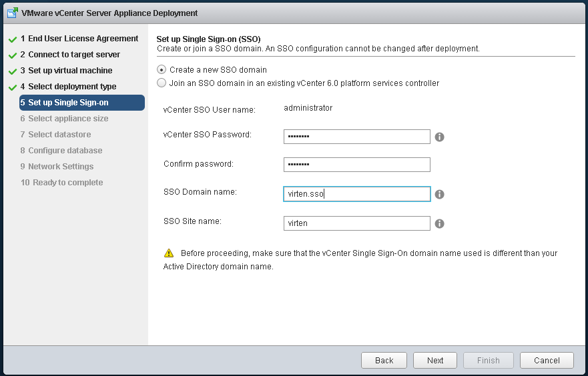Click 'Create or join a SSO domain' description

[x=318, y=49]
